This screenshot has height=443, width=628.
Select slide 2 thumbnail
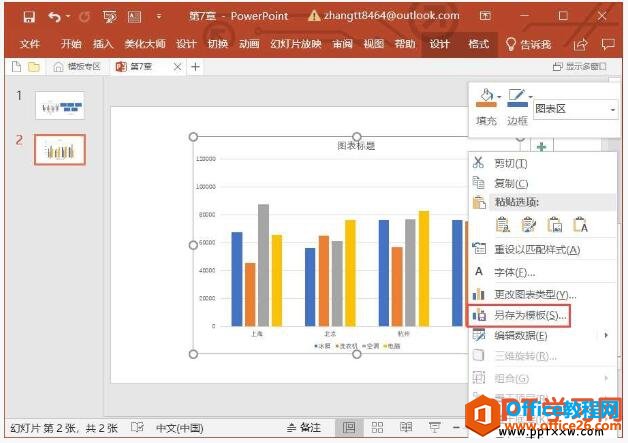(x=60, y=150)
